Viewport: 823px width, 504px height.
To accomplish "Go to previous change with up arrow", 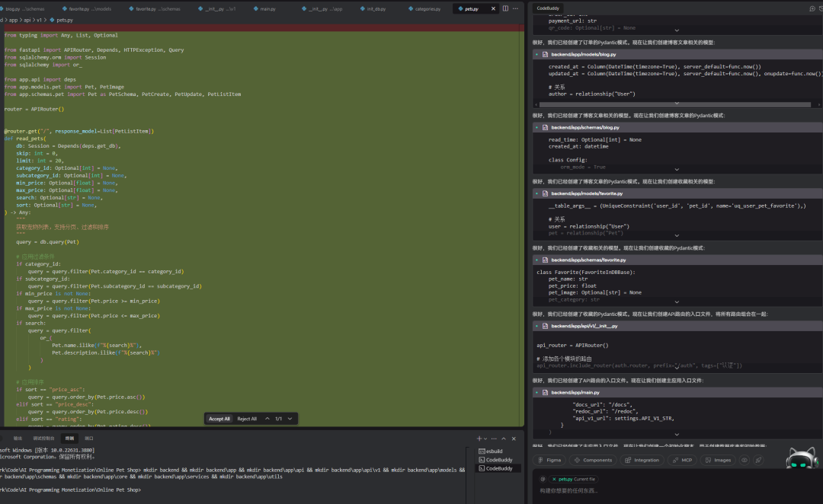I will click(x=267, y=419).
